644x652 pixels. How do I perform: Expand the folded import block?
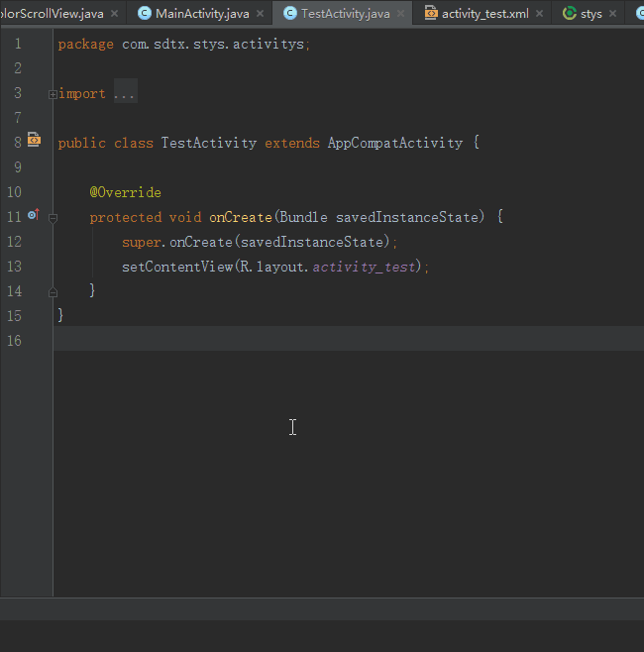53,95
